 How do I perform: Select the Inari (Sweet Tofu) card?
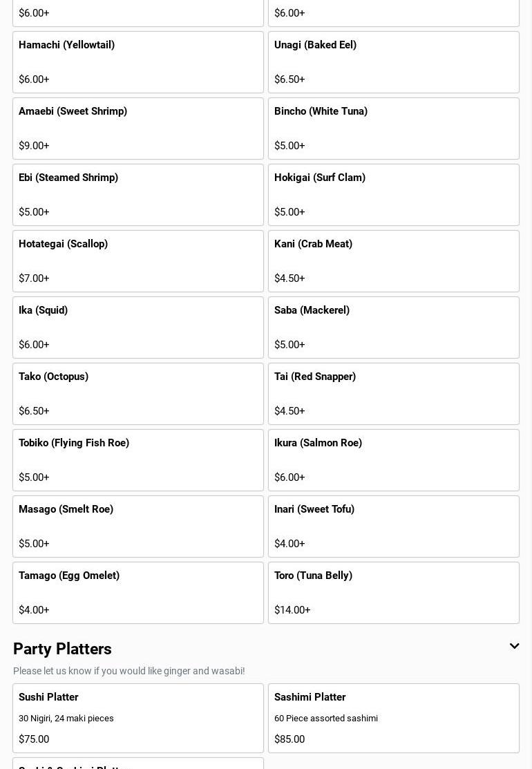click(x=393, y=526)
